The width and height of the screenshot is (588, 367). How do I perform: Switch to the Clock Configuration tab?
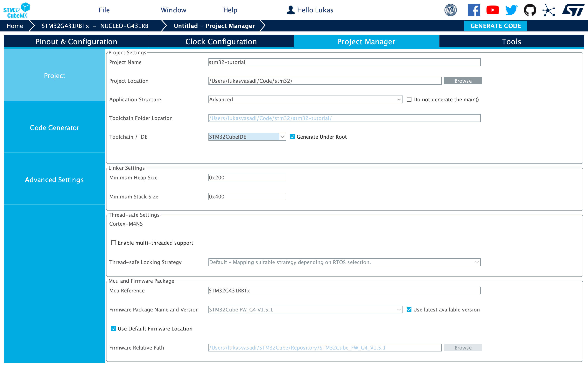tap(221, 42)
